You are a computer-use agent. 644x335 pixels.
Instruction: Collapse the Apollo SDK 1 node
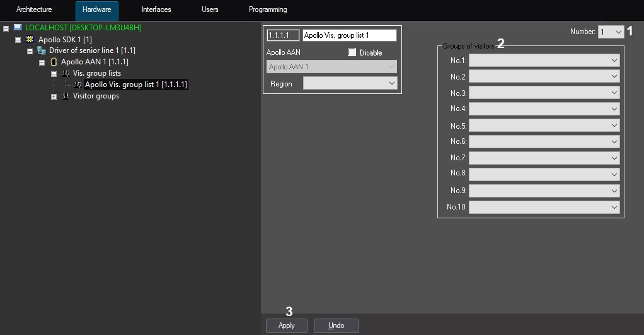(x=18, y=40)
